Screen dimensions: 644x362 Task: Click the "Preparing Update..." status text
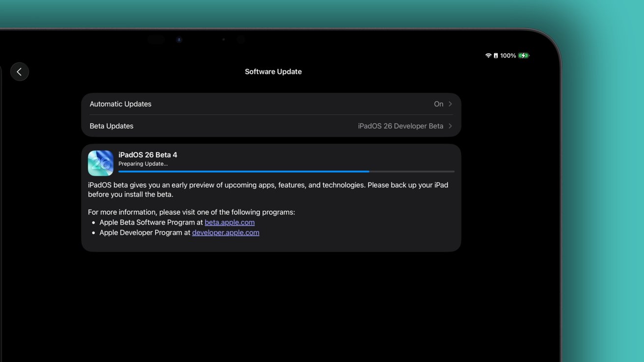(143, 164)
